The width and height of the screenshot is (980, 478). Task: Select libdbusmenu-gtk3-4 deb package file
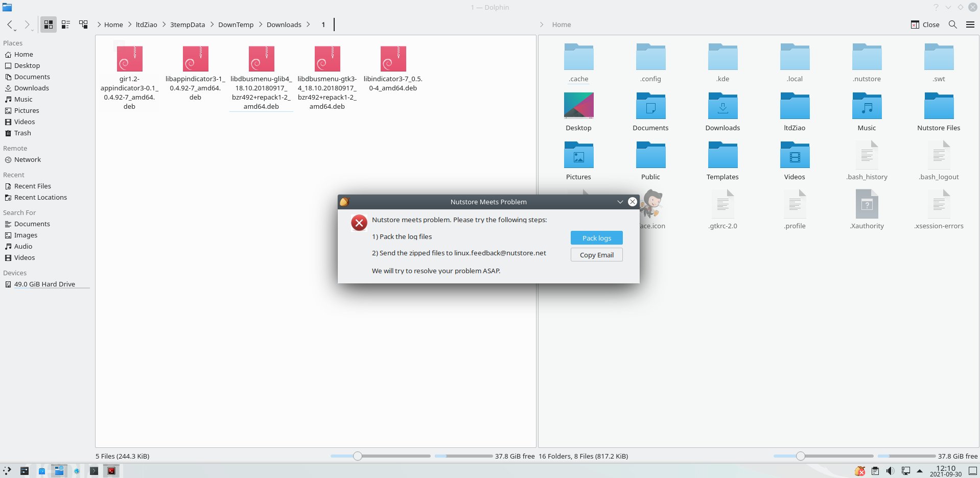click(x=327, y=77)
